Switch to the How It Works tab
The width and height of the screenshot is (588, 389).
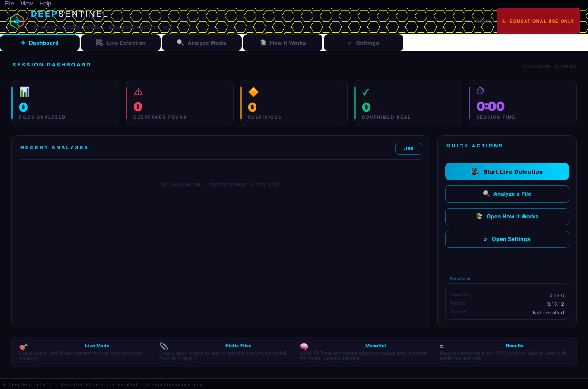[x=283, y=43]
